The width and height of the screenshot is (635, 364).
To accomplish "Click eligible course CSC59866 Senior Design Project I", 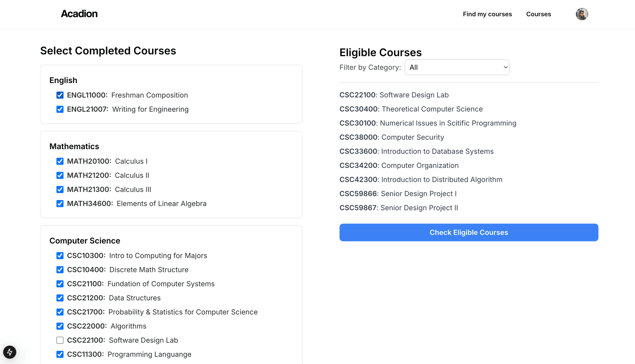I will [398, 194].
